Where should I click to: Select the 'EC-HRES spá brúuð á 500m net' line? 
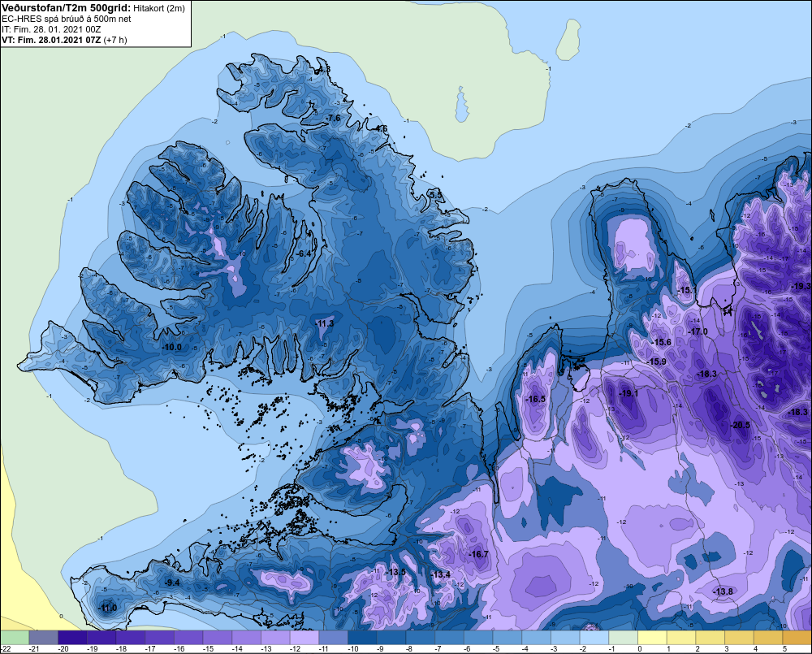[67, 19]
